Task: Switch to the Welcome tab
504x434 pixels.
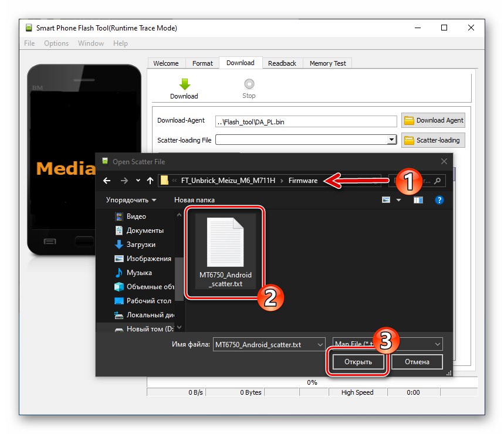Action: 166,63
